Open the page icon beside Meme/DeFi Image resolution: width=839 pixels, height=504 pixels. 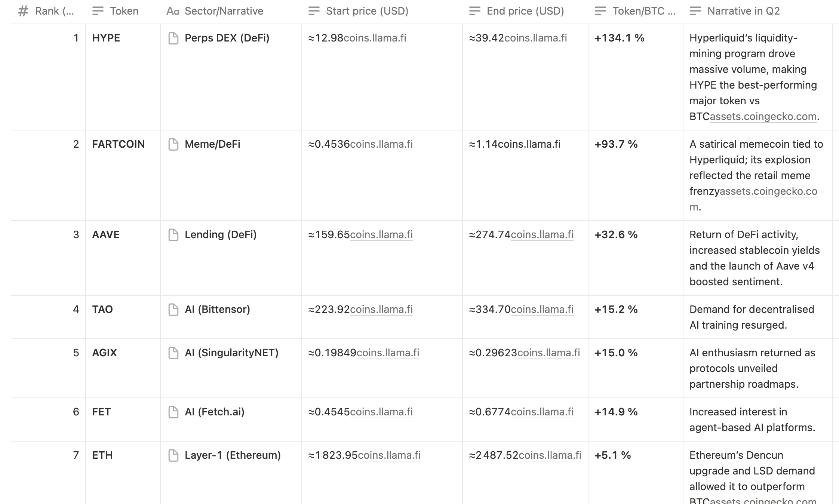pyautogui.click(x=173, y=144)
